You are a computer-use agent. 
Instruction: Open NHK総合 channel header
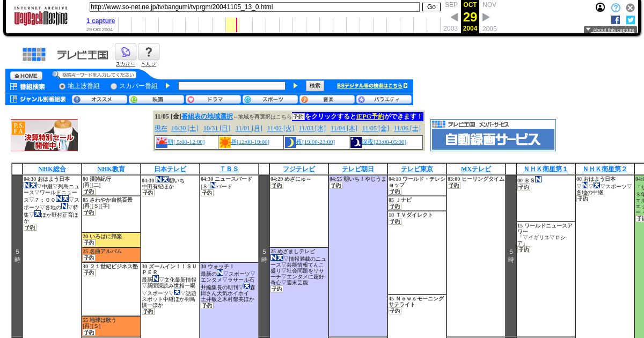tap(52, 169)
